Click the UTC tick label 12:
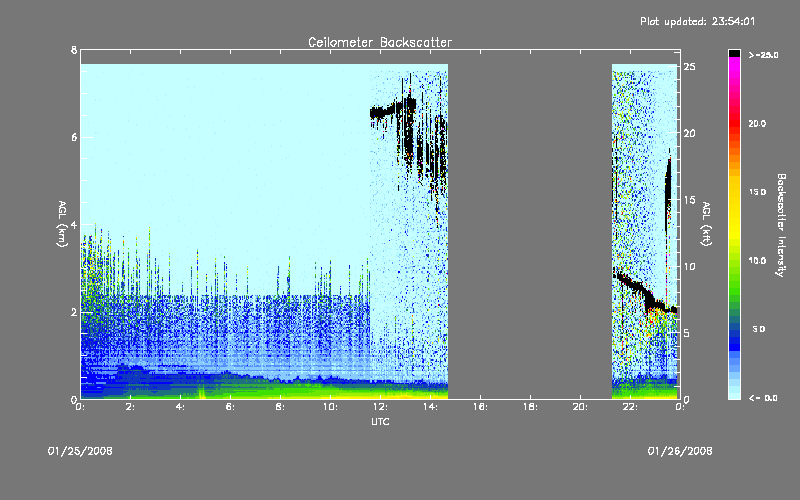 [x=380, y=407]
